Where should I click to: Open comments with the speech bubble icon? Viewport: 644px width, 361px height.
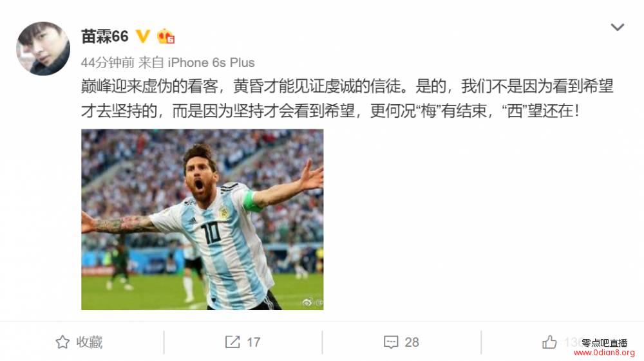click(391, 342)
